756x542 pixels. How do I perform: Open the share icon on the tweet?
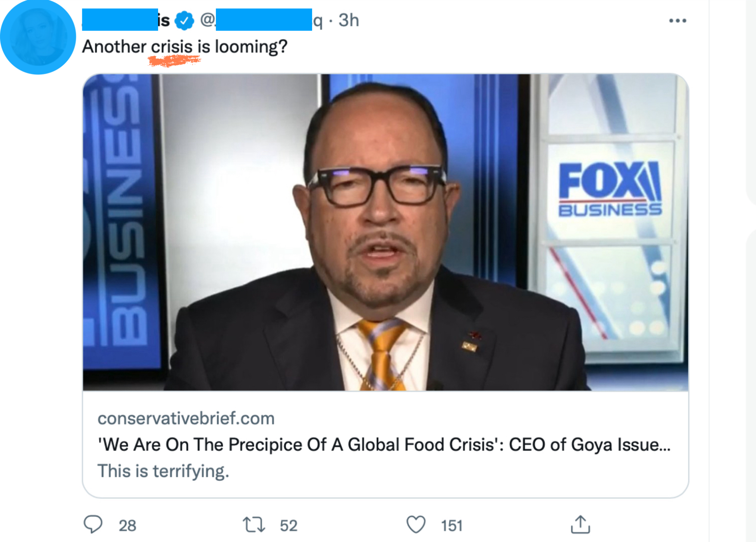(580, 524)
